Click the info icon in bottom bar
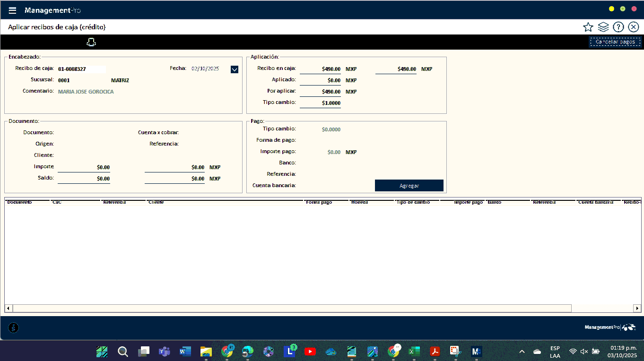This screenshot has width=644, height=361. tap(14, 327)
